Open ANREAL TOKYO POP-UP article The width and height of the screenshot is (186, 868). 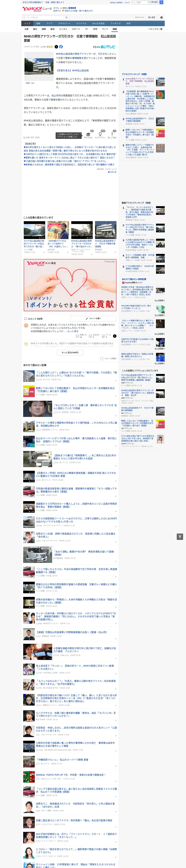(x=71, y=775)
